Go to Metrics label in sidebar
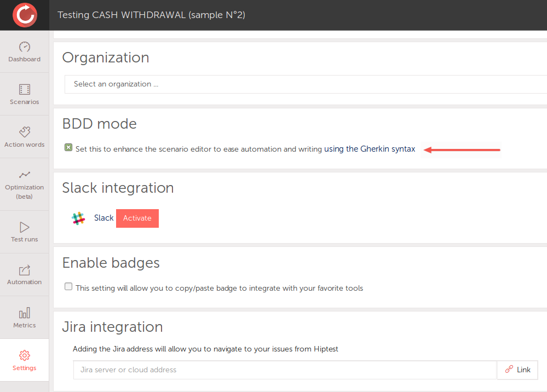 (x=25, y=325)
